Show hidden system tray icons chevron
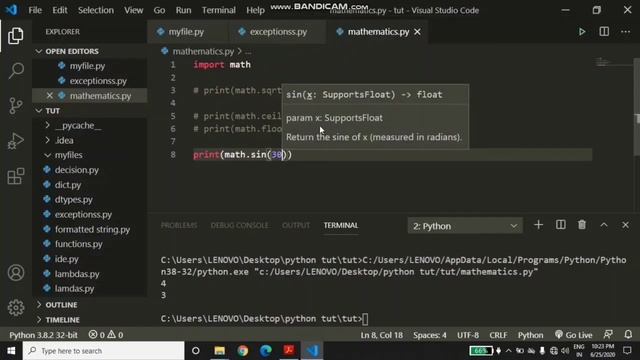640x360 pixels. coord(509,351)
